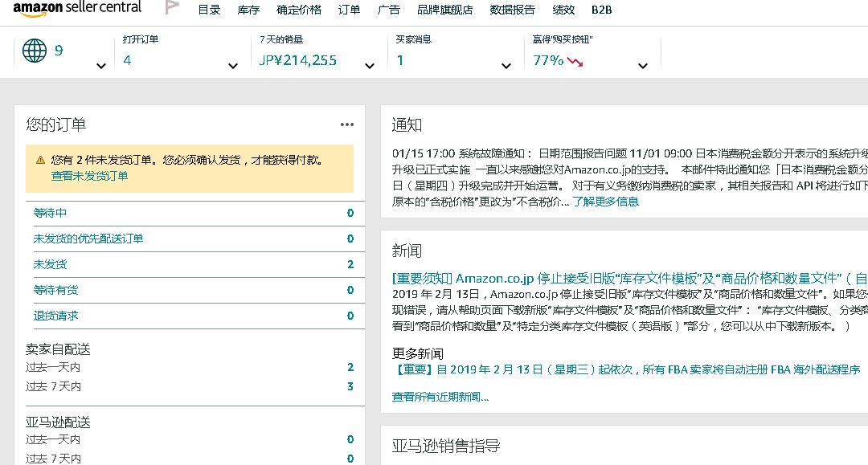Click the JP¥214,255 sales figure
The width and height of the screenshot is (868, 465).
[298, 60]
